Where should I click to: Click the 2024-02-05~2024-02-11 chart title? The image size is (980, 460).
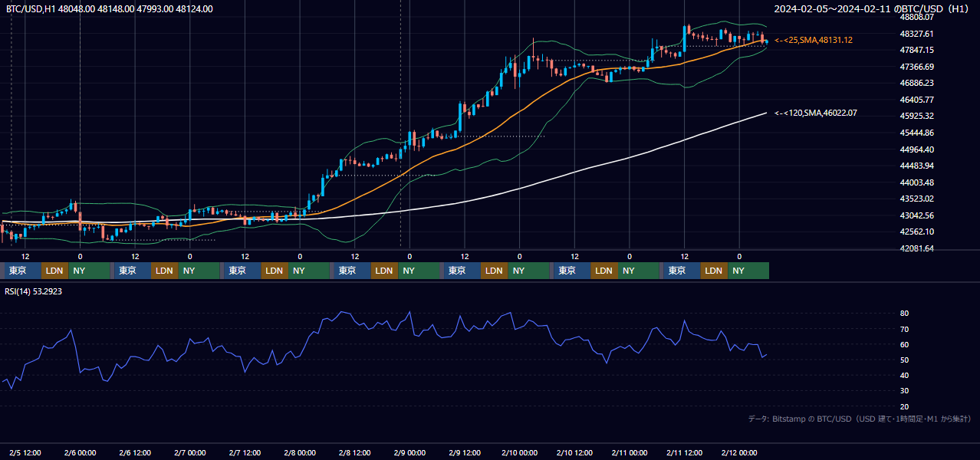coord(872,9)
